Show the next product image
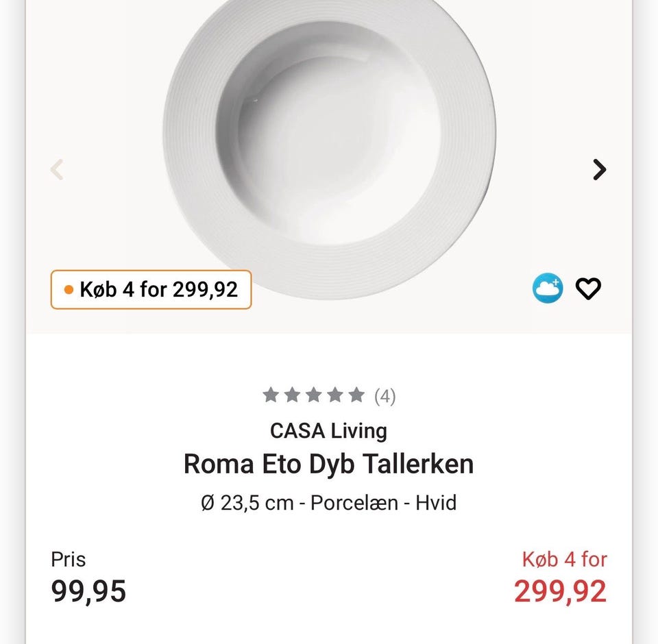The height and width of the screenshot is (644, 658). point(600,169)
